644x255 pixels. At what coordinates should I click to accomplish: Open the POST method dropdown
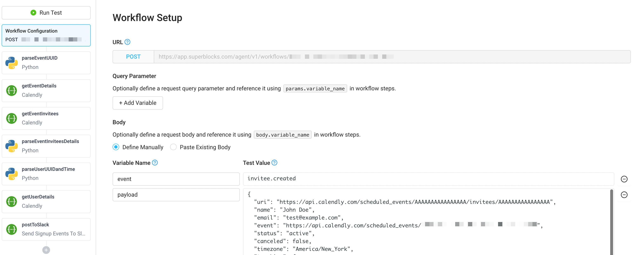pyautogui.click(x=133, y=57)
